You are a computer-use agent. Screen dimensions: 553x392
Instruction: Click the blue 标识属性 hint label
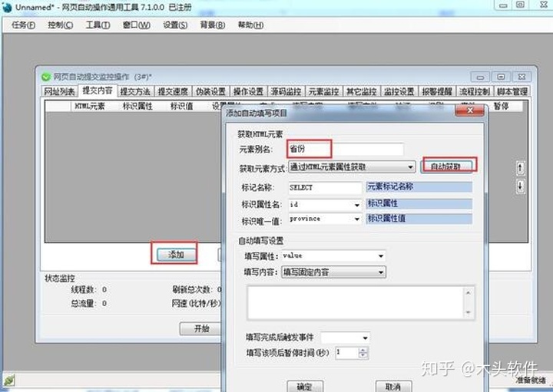click(x=419, y=203)
